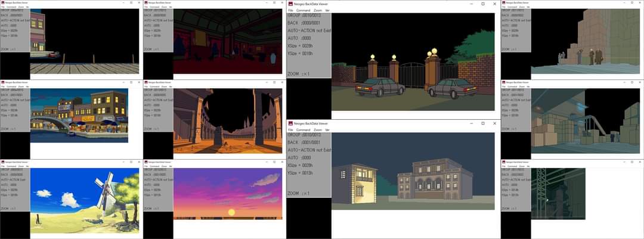The image size is (644, 239).
Task: Click the mansion building background image
Action: (413, 171)
